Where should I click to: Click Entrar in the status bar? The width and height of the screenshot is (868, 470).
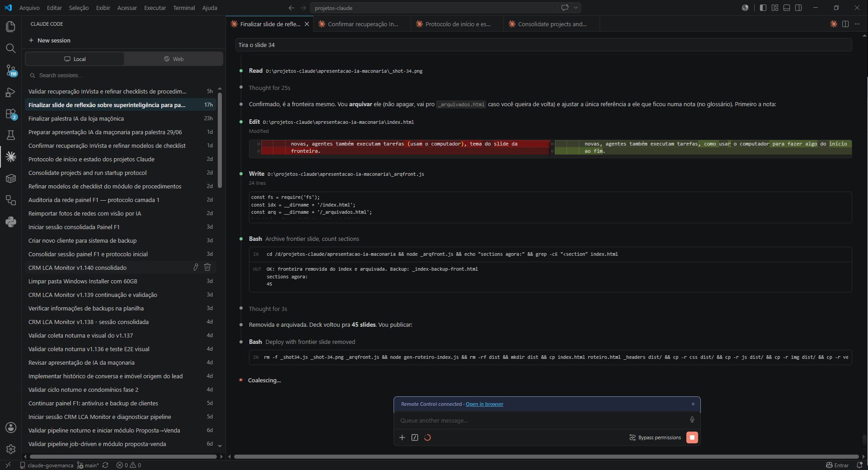(837, 465)
